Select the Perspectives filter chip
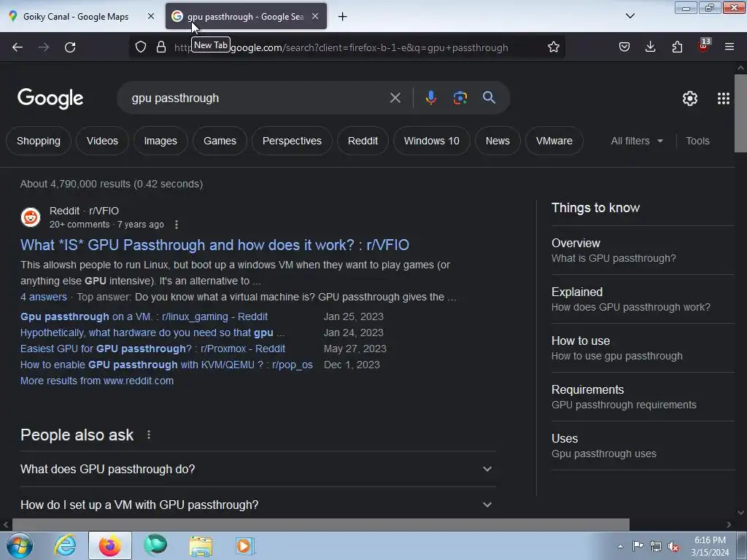 click(x=292, y=141)
